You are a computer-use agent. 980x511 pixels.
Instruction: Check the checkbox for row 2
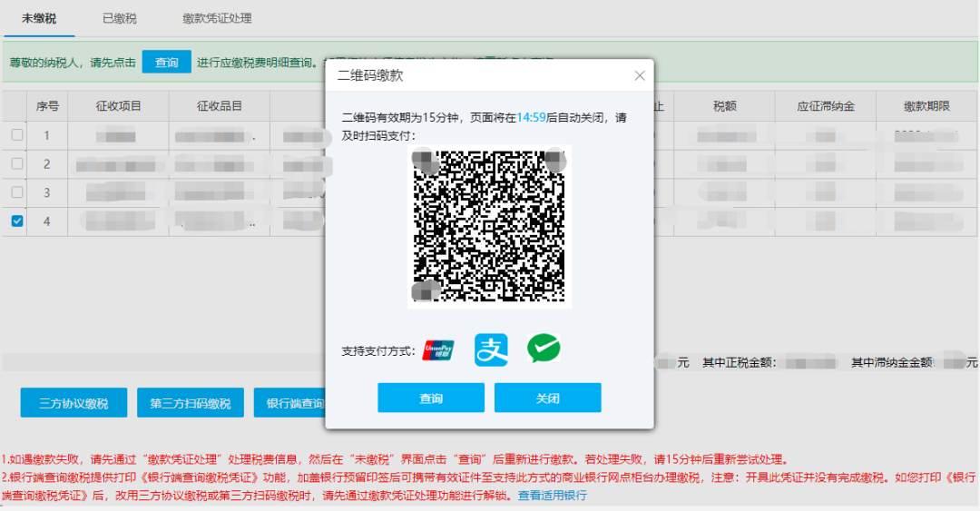point(17,163)
